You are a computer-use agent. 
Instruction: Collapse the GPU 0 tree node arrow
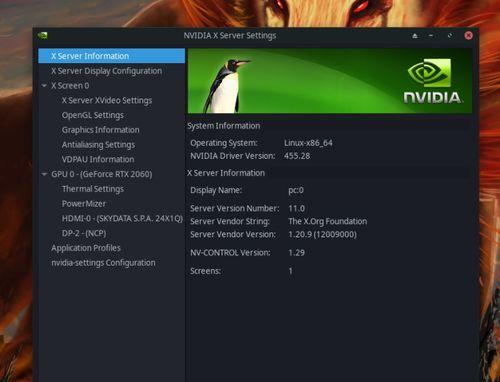[x=44, y=174]
